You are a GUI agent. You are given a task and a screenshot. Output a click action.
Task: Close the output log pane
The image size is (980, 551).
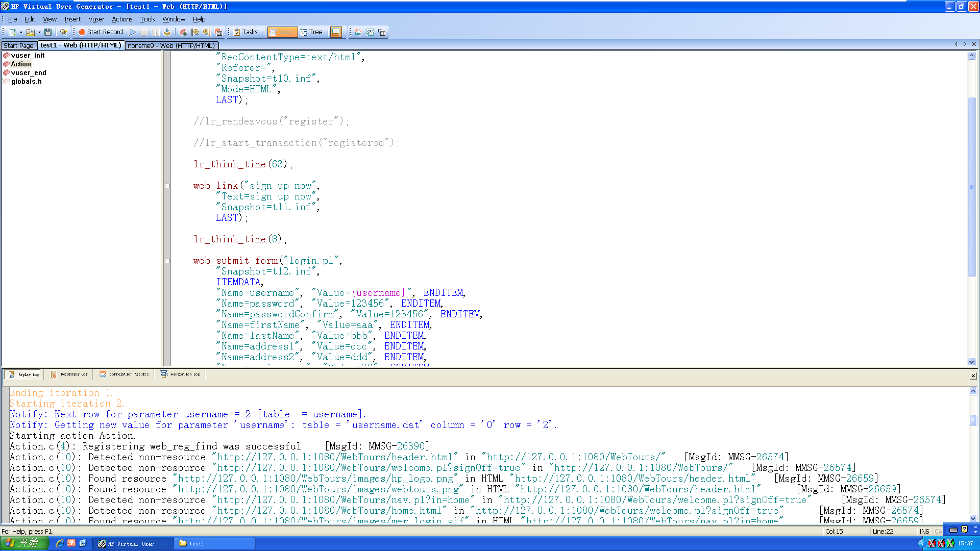tap(973, 376)
